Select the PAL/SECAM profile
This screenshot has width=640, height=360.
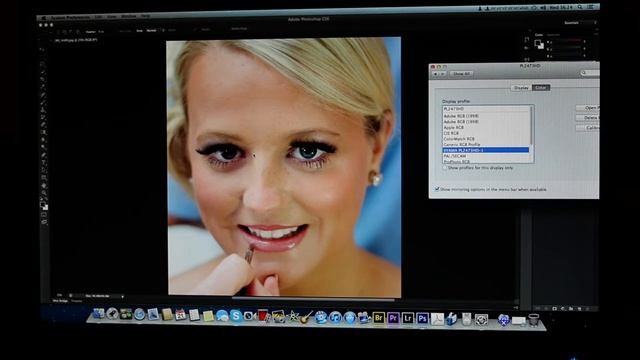tap(486, 156)
